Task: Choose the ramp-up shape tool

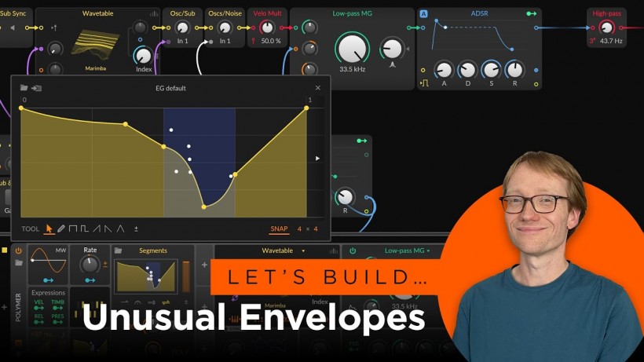Action: coord(97,229)
